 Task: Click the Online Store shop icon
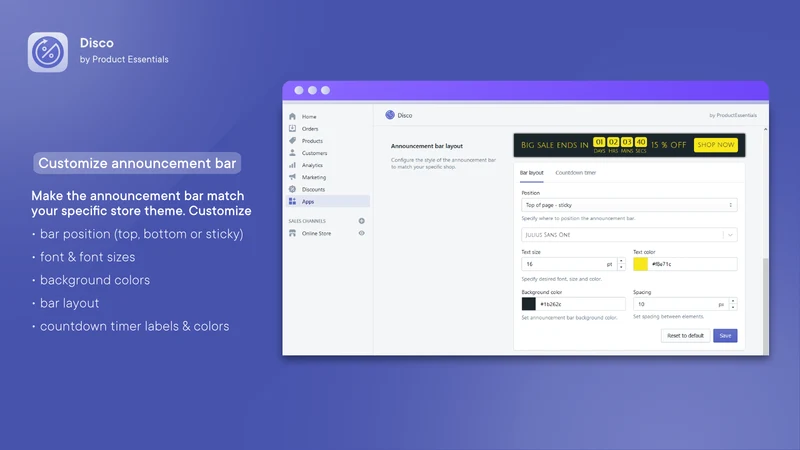click(292, 233)
